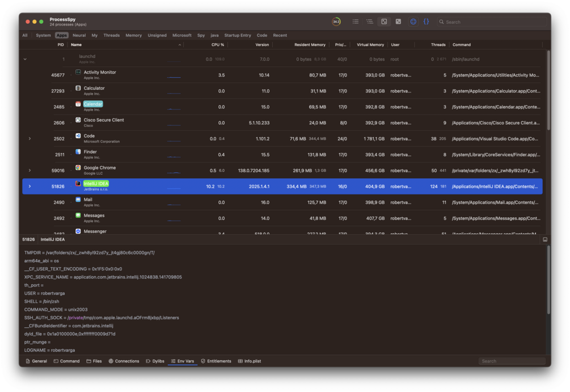The image size is (570, 392).
Task: Select the Unsigned filter tab
Action: pyautogui.click(x=157, y=35)
